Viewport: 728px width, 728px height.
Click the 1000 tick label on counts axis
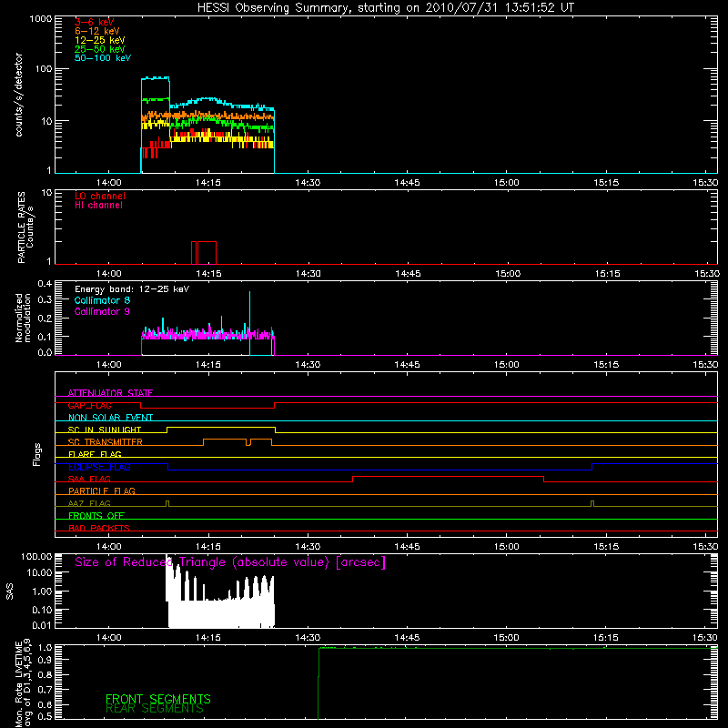click(40, 19)
